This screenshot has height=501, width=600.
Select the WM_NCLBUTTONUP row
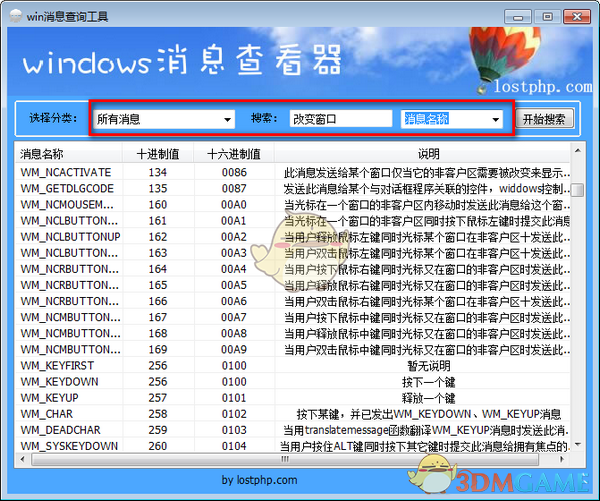tap(293, 237)
